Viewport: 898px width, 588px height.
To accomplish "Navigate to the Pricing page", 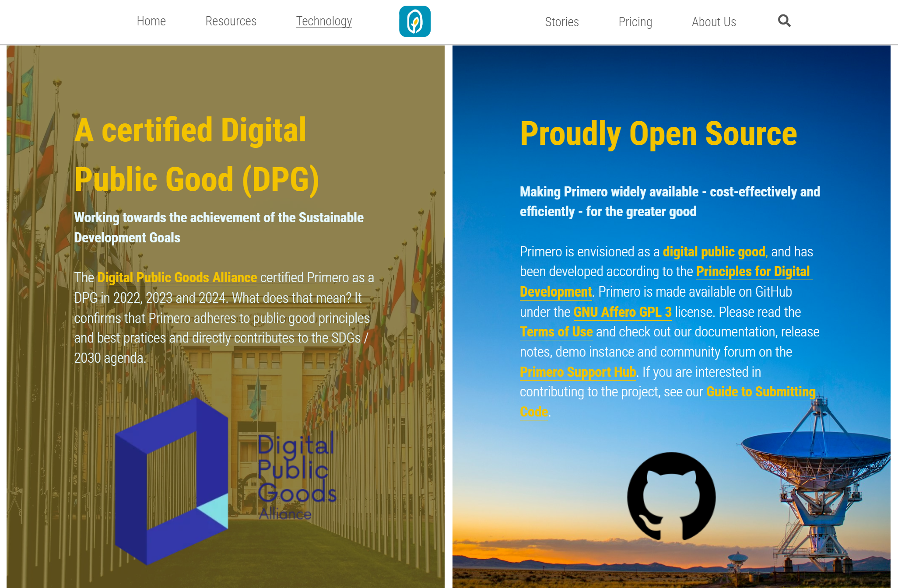I will 635,22.
